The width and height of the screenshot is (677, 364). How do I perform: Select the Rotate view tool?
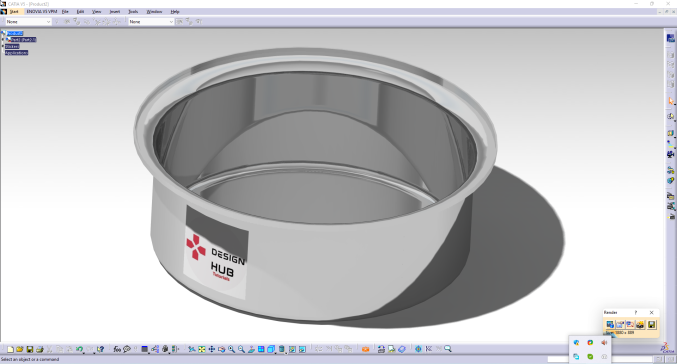tap(221, 349)
